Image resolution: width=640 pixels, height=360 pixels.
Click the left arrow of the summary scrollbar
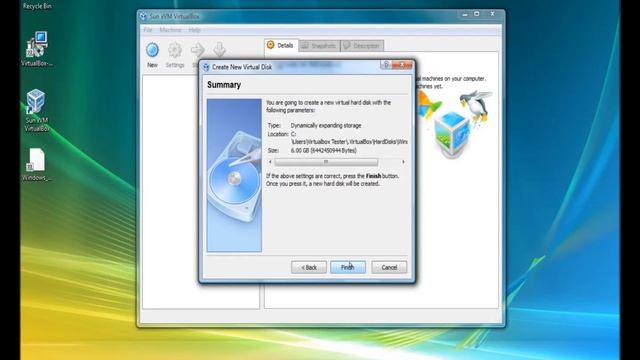coord(270,162)
